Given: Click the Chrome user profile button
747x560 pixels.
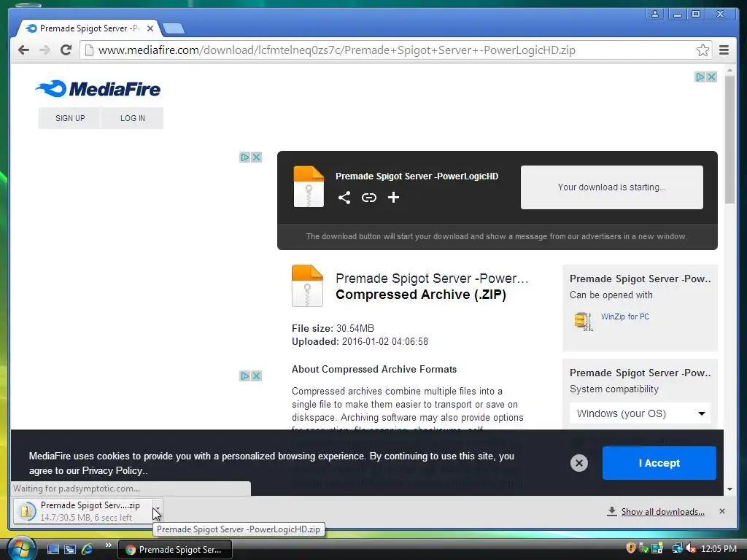Looking at the screenshot, I should [655, 15].
